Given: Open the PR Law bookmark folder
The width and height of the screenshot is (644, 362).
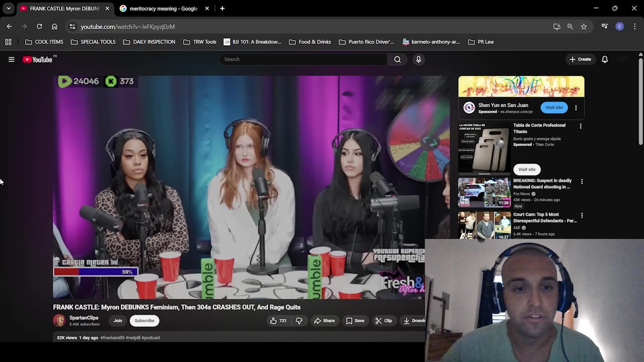Looking at the screenshot, I should coord(481,42).
